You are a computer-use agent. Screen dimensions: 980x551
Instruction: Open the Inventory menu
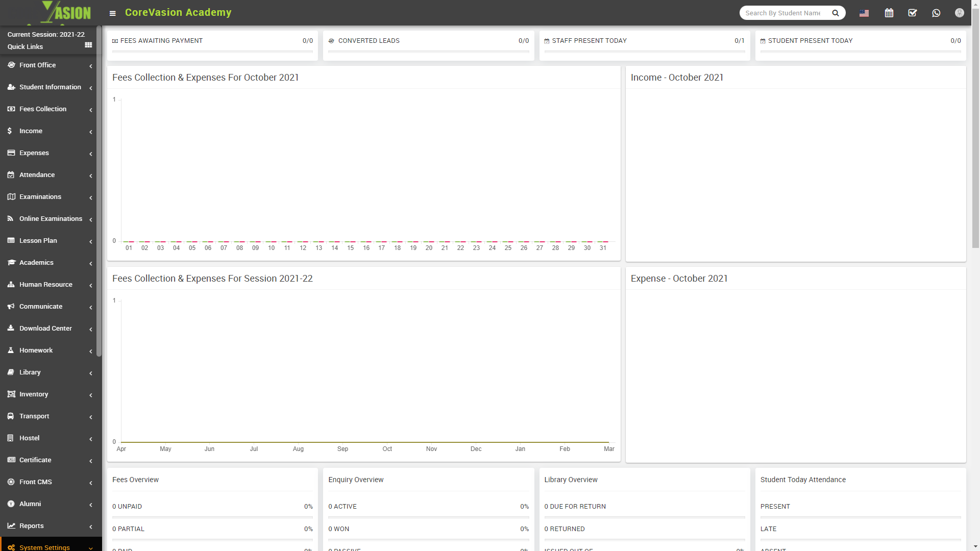point(50,394)
